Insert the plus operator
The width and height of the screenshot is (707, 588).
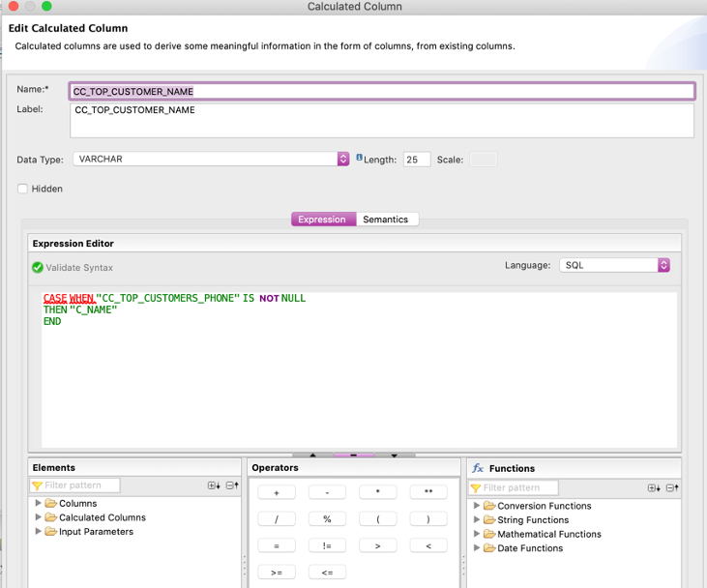[277, 492]
